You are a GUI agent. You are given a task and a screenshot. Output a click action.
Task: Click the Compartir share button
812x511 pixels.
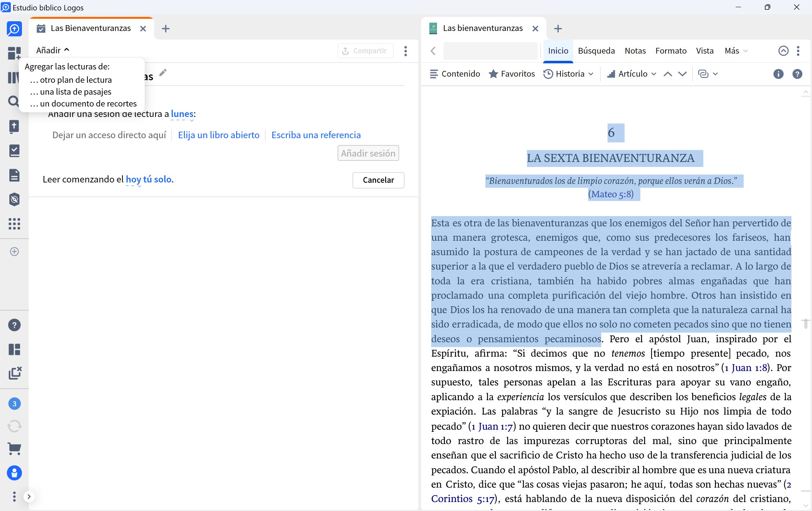[x=365, y=51]
